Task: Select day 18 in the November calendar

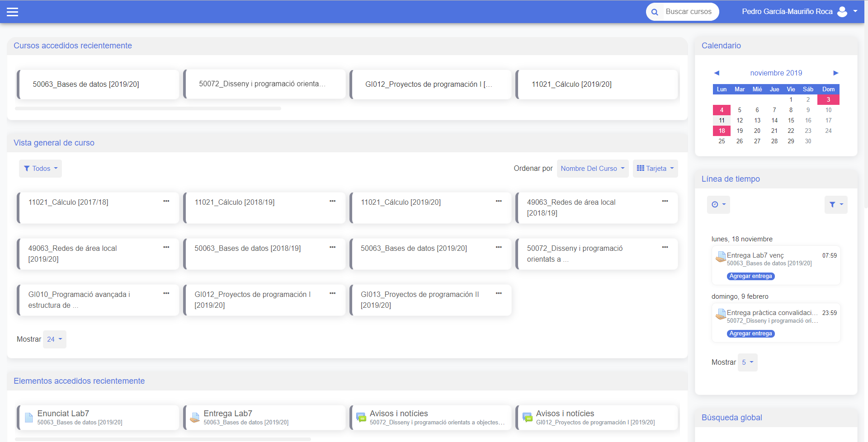Action: point(722,131)
